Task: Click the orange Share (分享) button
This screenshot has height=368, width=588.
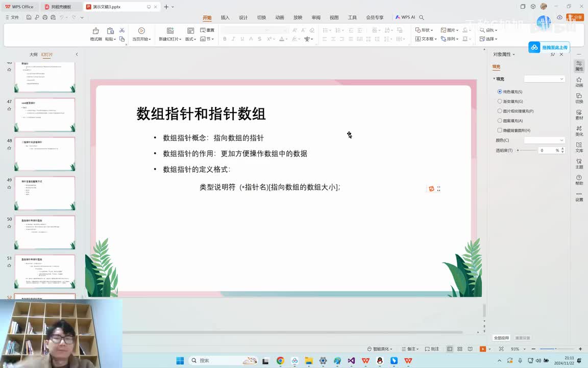Action: pyautogui.click(x=575, y=17)
